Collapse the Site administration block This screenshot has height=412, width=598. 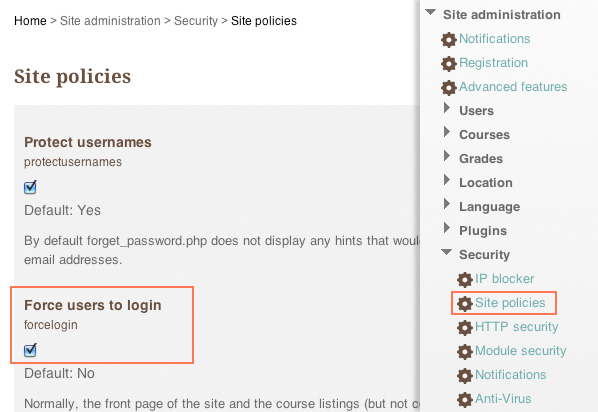pyautogui.click(x=431, y=12)
